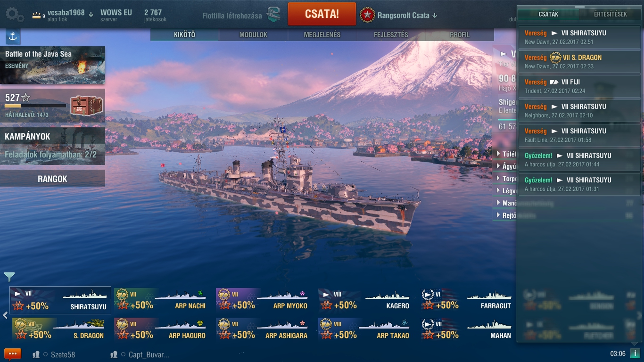Open the Rangsorolt Csata battle type dropdown
The width and height of the screenshot is (644, 362).
tap(435, 16)
